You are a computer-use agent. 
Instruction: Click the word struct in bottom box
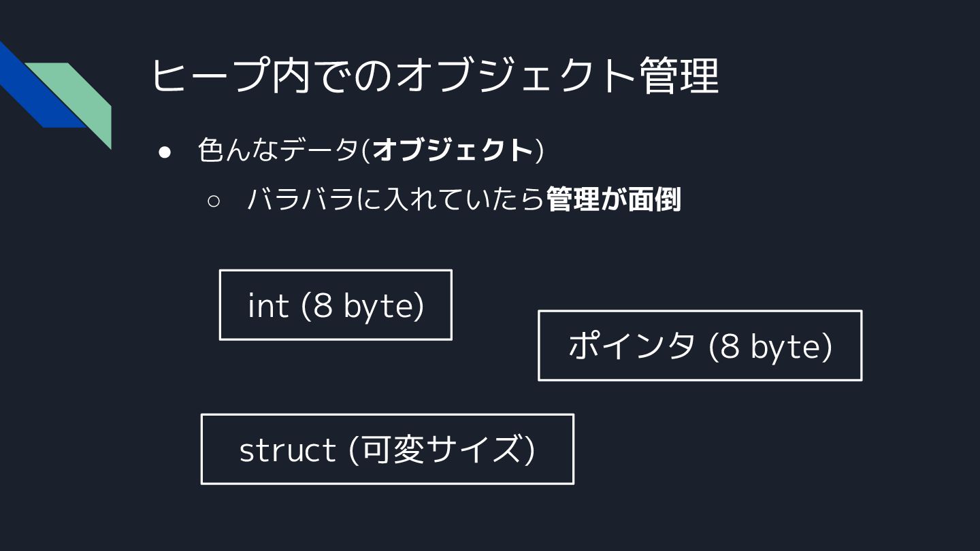point(287,450)
